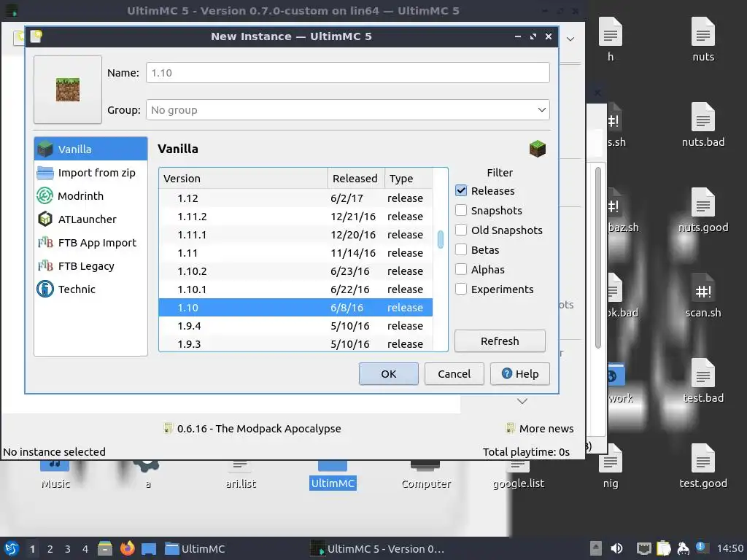Activate UltimMC folder taskbar entry

(195, 548)
